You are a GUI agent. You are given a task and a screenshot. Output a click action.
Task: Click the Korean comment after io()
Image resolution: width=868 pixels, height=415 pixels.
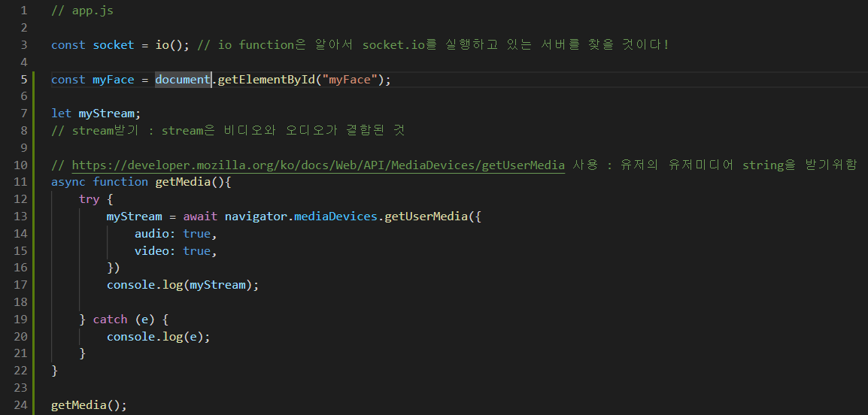(433, 45)
